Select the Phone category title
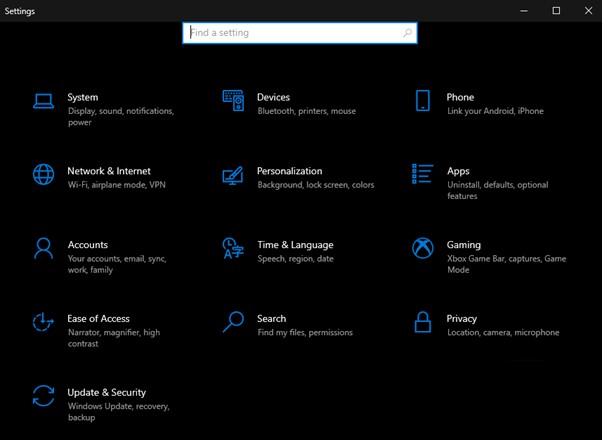Image resolution: width=602 pixels, height=440 pixels. click(460, 97)
